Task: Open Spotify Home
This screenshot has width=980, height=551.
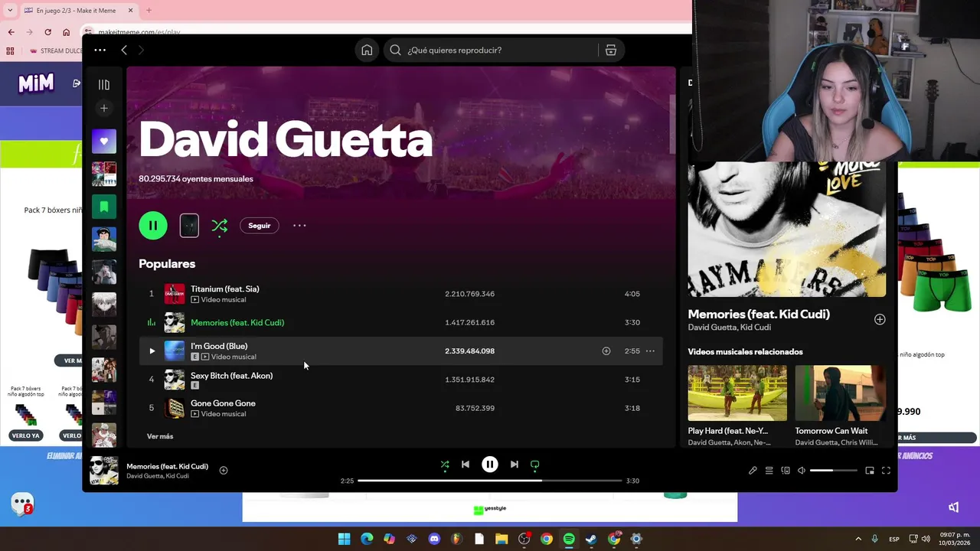Action: (367, 50)
